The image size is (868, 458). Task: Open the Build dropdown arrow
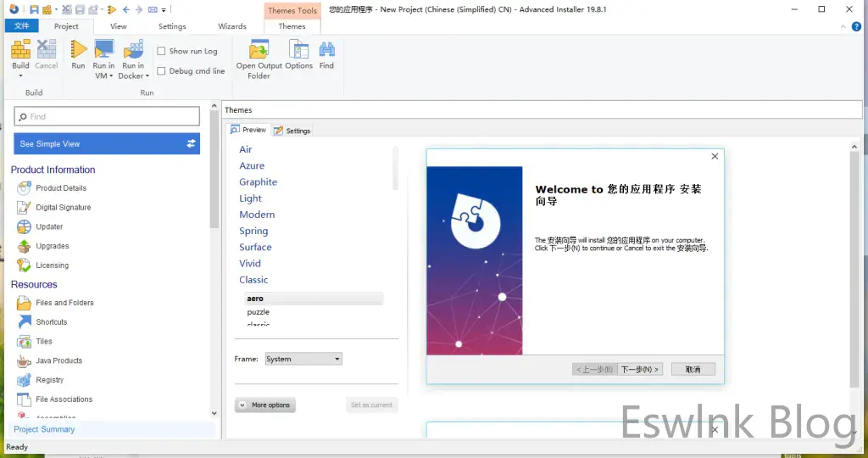pyautogui.click(x=20, y=76)
